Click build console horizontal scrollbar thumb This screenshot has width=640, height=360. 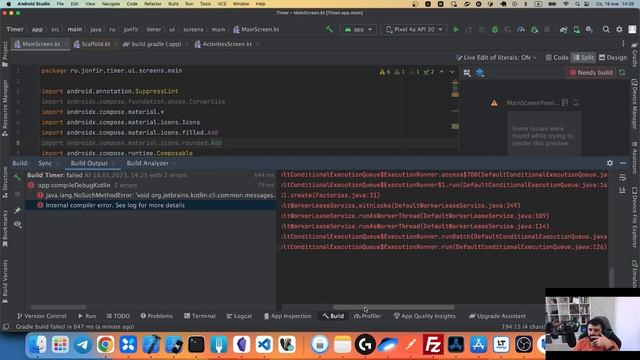[x=393, y=307]
